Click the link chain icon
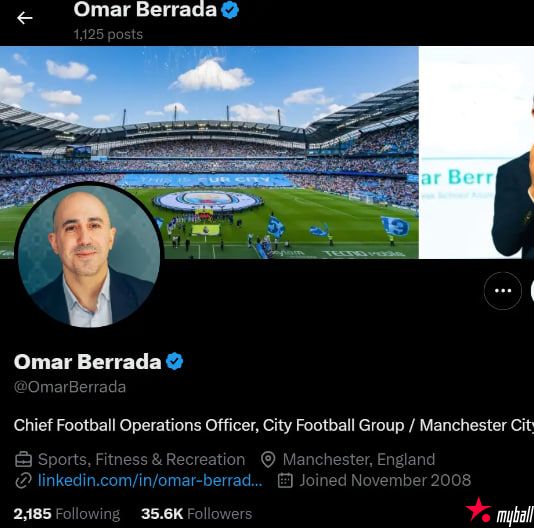 point(23,481)
